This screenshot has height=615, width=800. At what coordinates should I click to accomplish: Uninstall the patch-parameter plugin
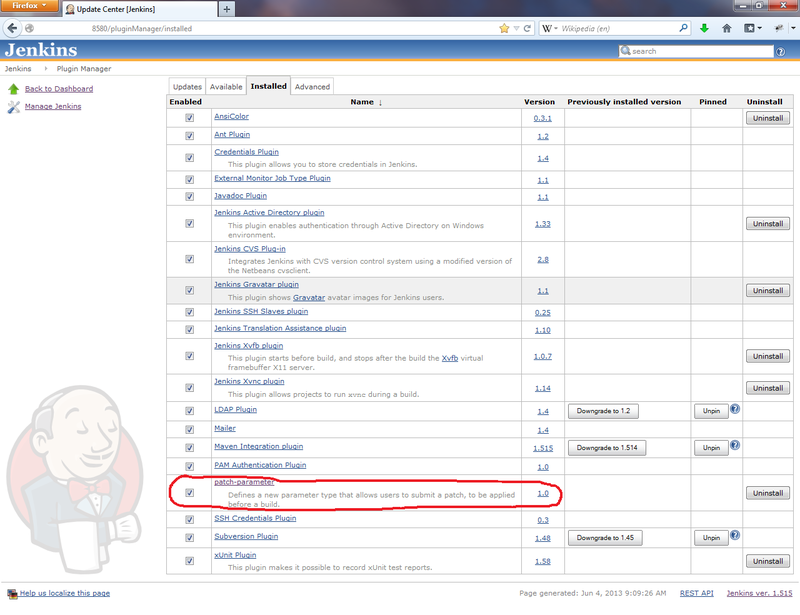tap(767, 493)
